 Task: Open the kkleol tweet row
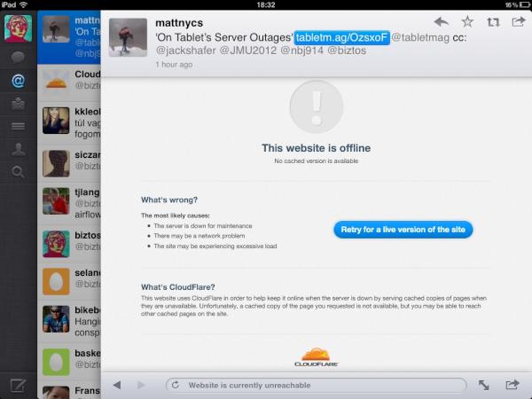tap(69, 122)
